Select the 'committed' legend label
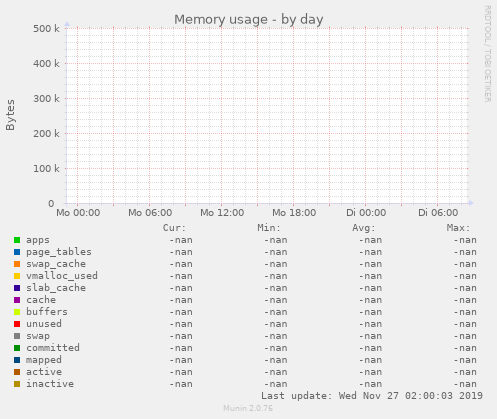 tap(53, 348)
